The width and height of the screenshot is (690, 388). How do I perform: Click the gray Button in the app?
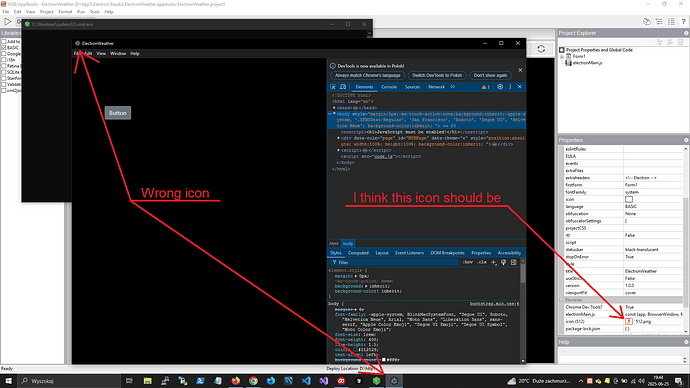coord(117,113)
